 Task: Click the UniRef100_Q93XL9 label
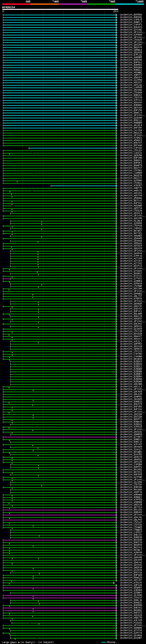click(131, 213)
